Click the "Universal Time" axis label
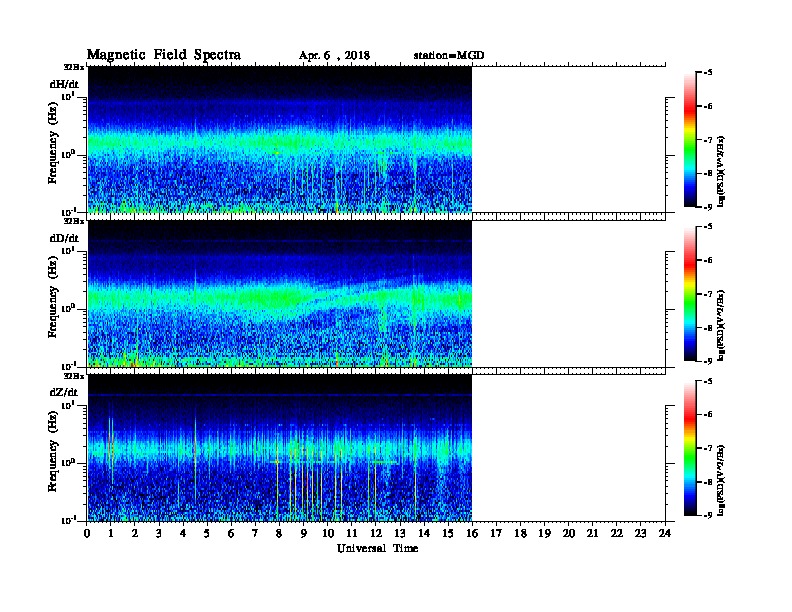The image size is (792, 612). [377, 548]
